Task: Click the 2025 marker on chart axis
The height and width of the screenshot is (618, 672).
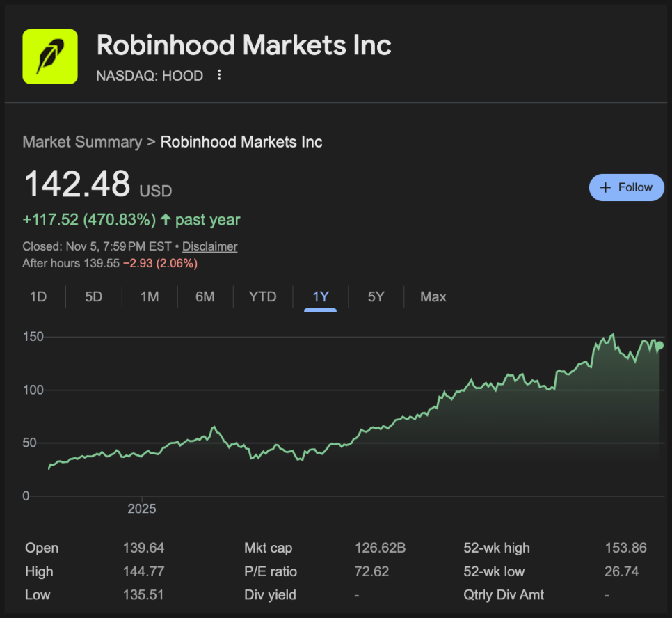Action: click(142, 509)
